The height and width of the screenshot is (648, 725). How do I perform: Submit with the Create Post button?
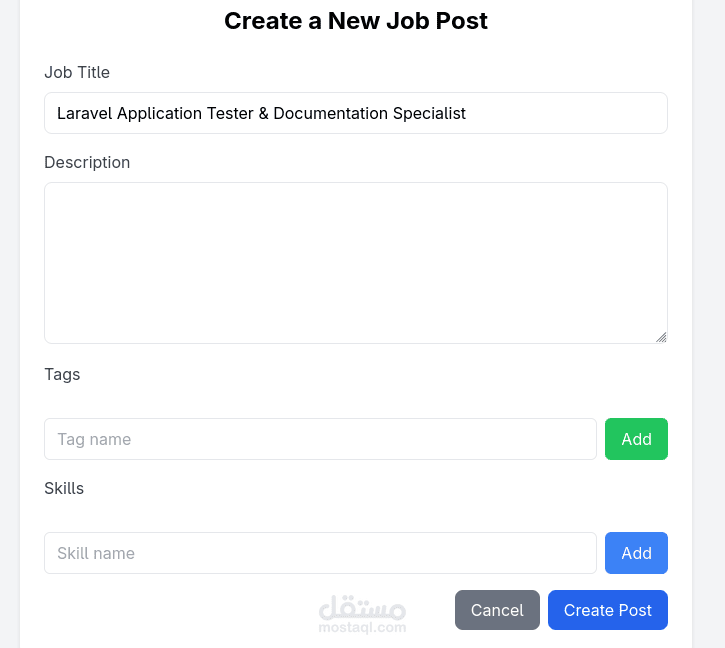click(607, 610)
